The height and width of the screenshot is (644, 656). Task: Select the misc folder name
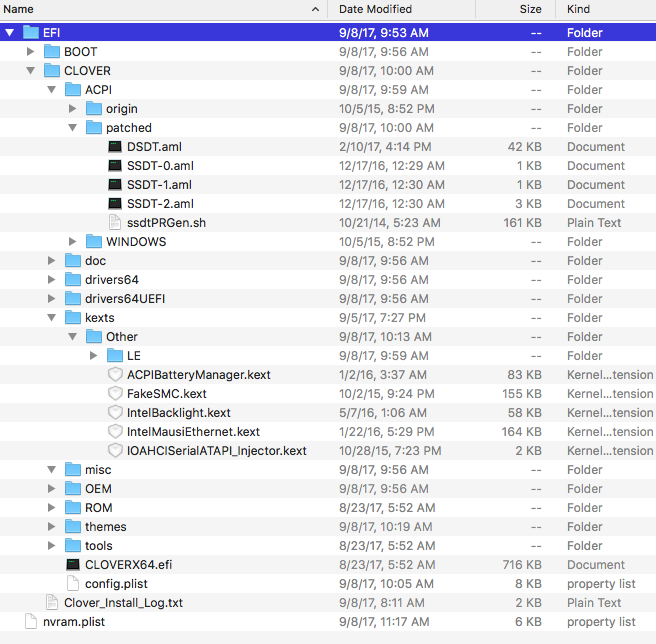[98, 470]
